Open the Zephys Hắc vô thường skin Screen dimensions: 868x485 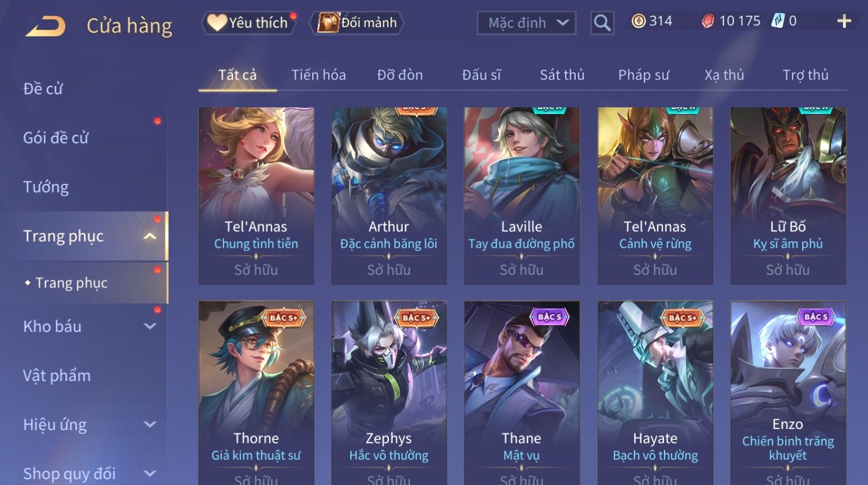389,393
